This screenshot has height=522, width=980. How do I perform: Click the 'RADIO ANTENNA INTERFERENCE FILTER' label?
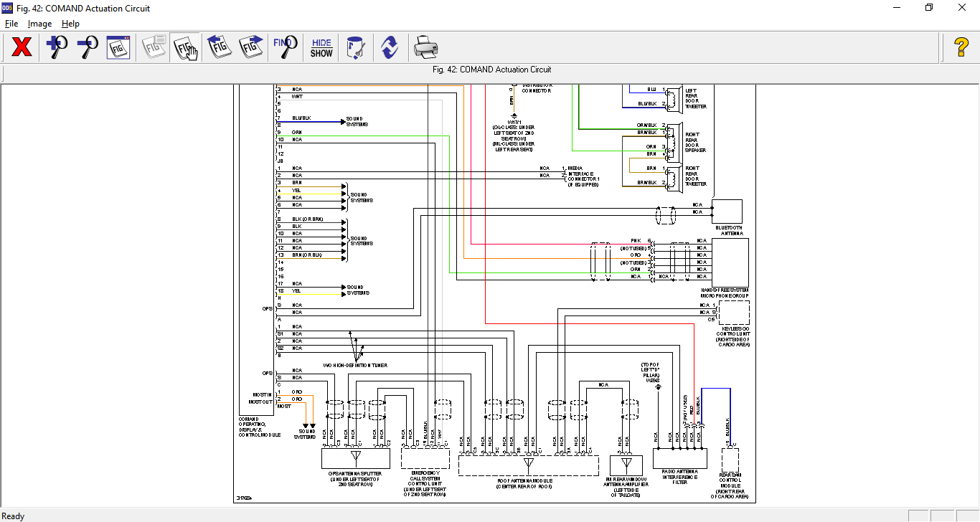coord(679,477)
